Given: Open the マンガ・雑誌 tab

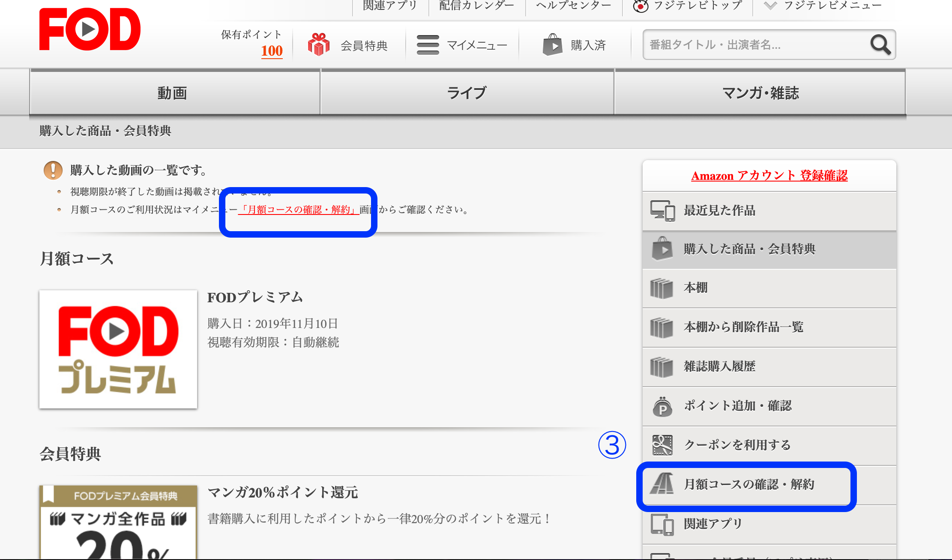Looking at the screenshot, I should [x=760, y=93].
